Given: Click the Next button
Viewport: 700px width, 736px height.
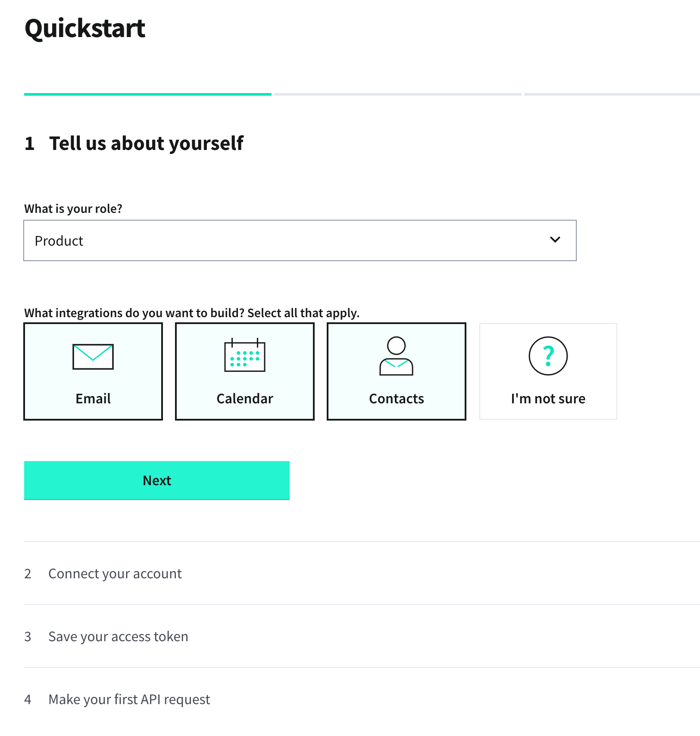Looking at the screenshot, I should (x=157, y=480).
